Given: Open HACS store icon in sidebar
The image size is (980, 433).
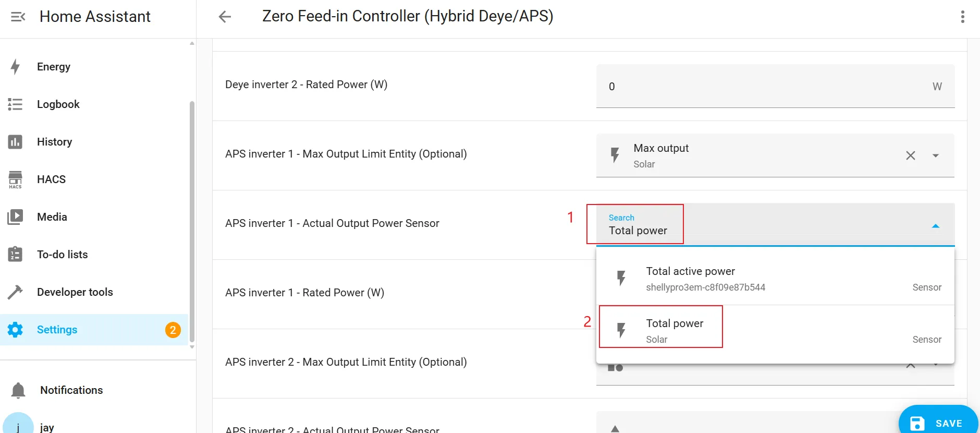Looking at the screenshot, I should click(16, 179).
